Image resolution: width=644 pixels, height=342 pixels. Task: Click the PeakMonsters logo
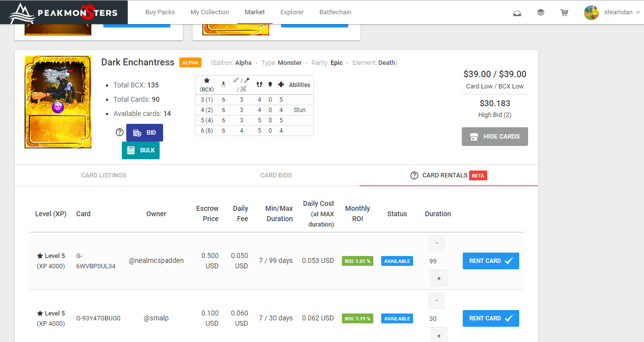(x=64, y=12)
